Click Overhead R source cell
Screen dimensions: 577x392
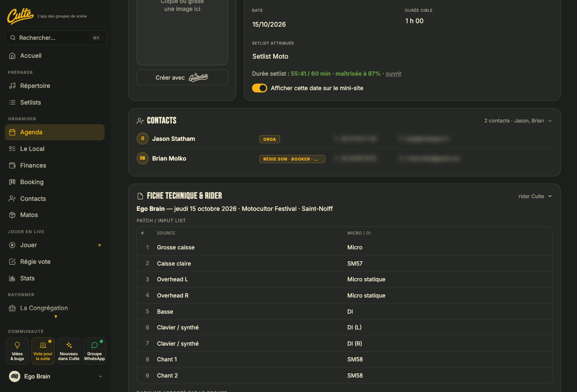click(x=173, y=295)
